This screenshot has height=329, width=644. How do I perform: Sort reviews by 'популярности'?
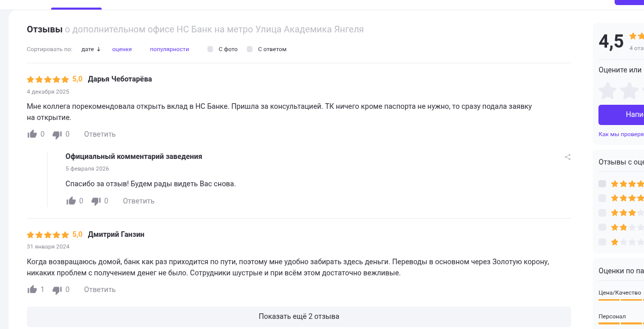tap(169, 49)
